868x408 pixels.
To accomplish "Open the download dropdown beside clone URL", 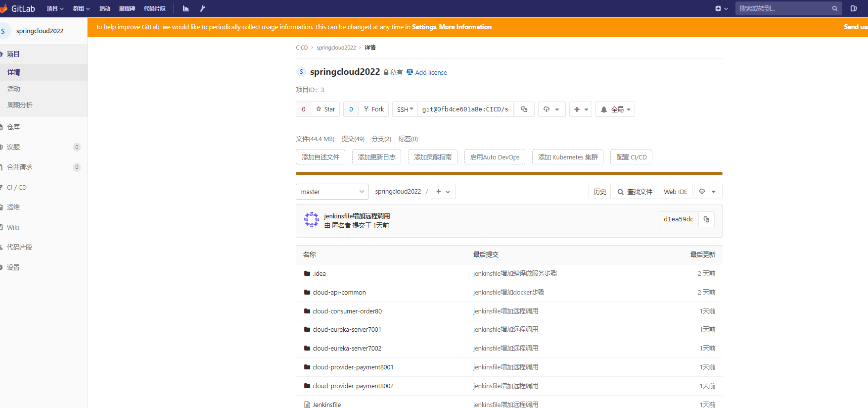I will coord(551,109).
